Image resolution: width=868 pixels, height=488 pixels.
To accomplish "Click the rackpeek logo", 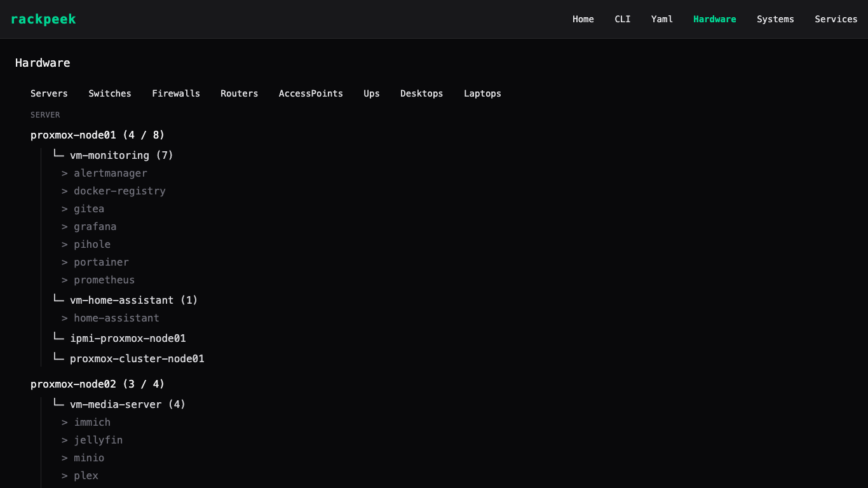I will click(43, 19).
